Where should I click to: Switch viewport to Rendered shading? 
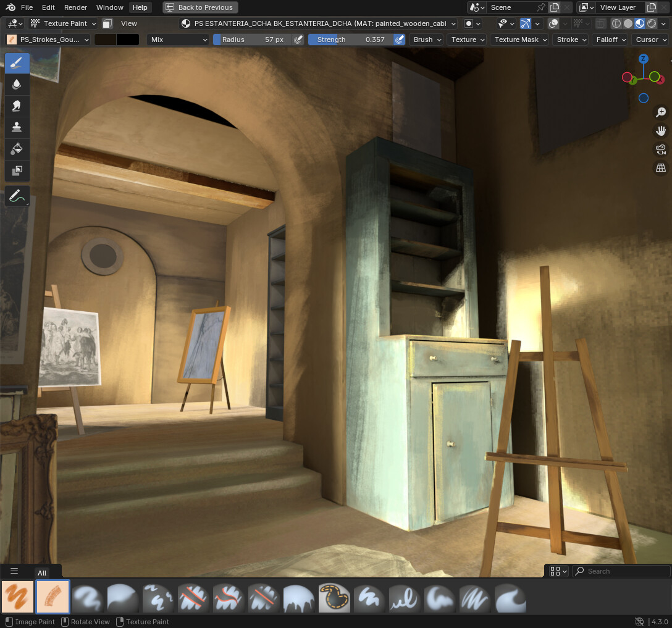[651, 23]
